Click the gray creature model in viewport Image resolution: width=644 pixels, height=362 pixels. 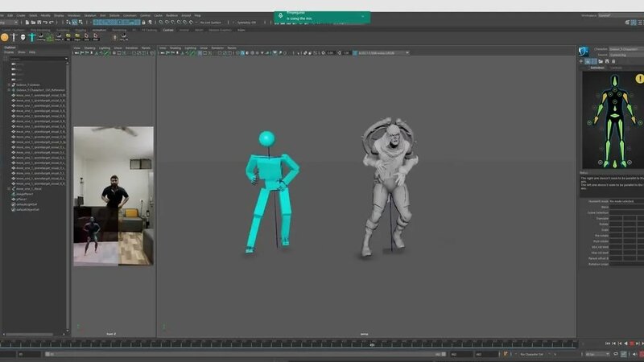(388, 187)
